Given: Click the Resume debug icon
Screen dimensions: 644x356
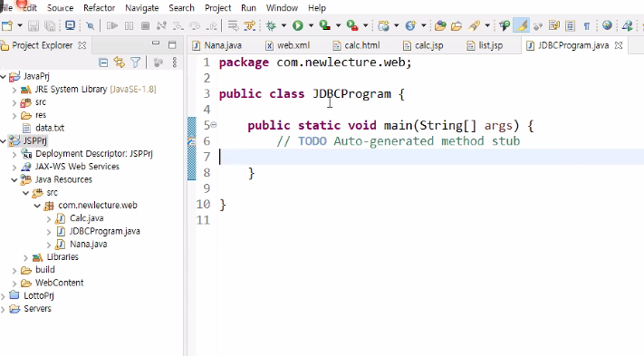Looking at the screenshot, I should click(111, 26).
